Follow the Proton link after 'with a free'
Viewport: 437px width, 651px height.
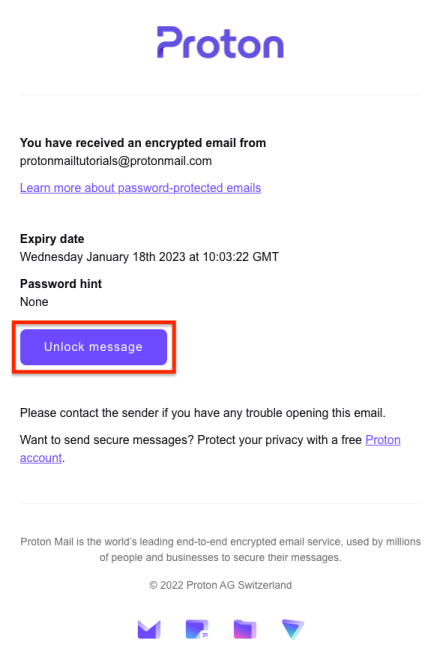[x=383, y=440]
